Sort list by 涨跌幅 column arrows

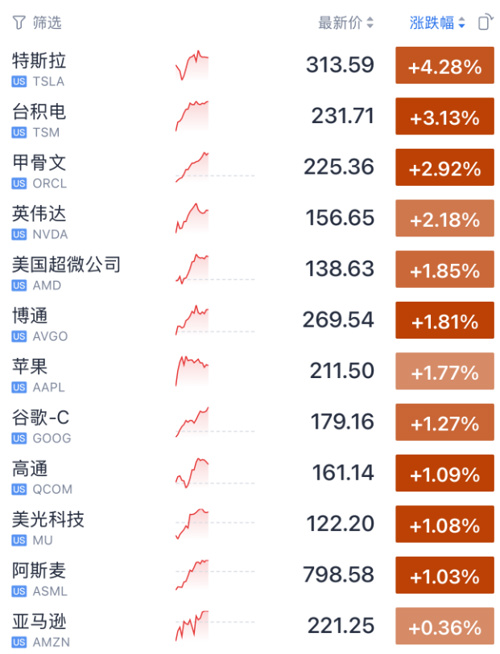461,23
